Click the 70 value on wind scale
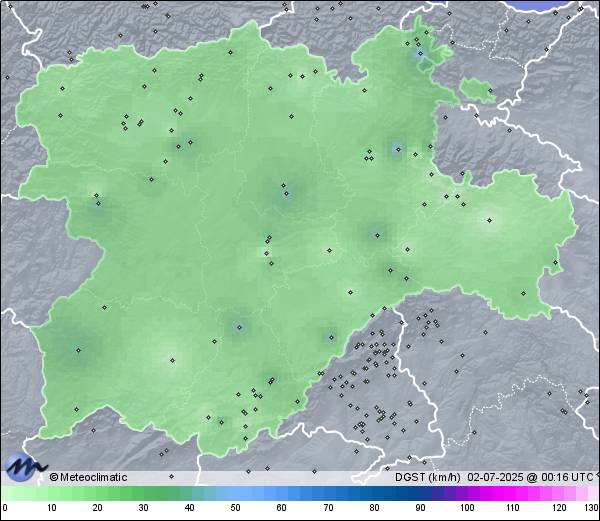Image resolution: width=600 pixels, height=521 pixels. [x=328, y=508]
